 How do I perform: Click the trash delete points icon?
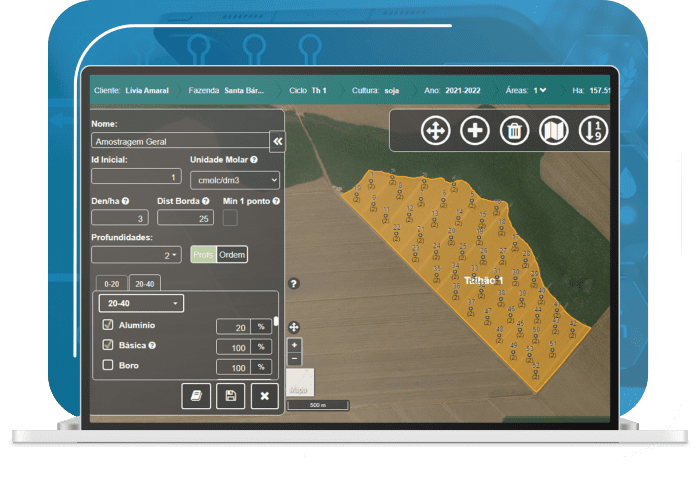(x=514, y=131)
